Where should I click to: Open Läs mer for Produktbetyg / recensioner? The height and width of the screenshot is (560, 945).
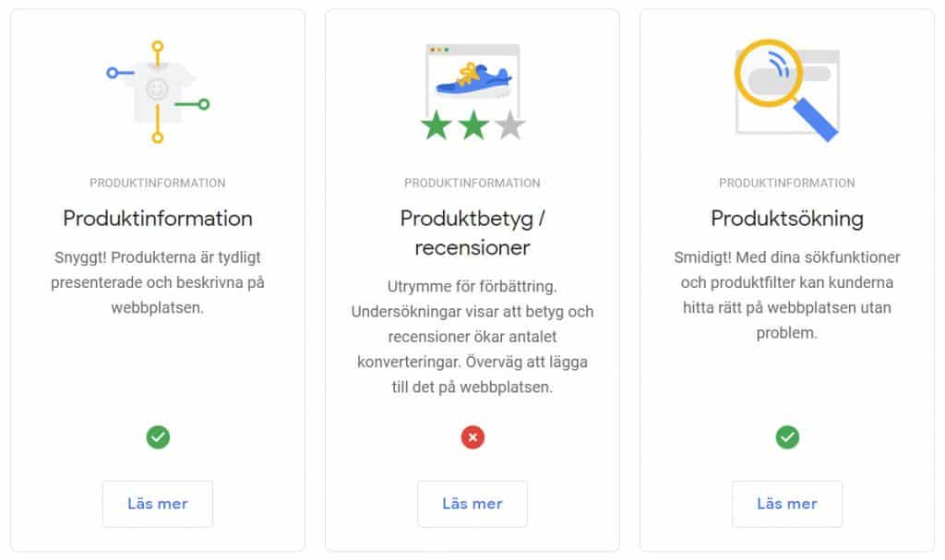[472, 504]
